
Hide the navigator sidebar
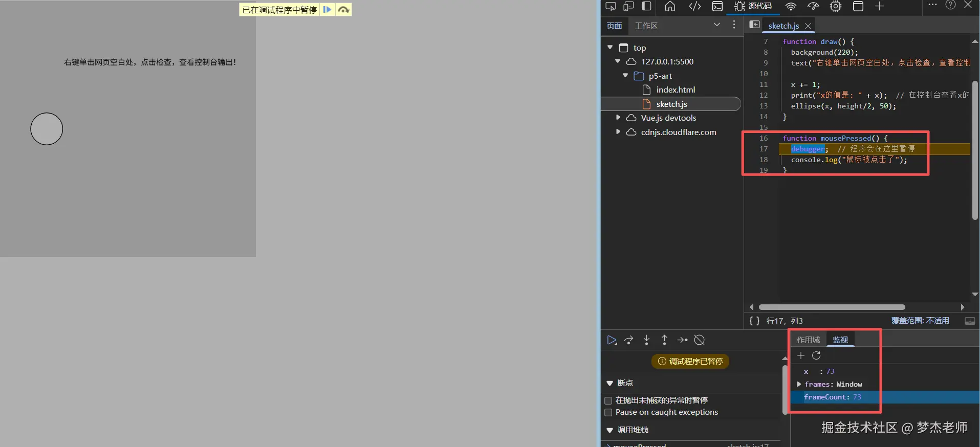point(754,25)
